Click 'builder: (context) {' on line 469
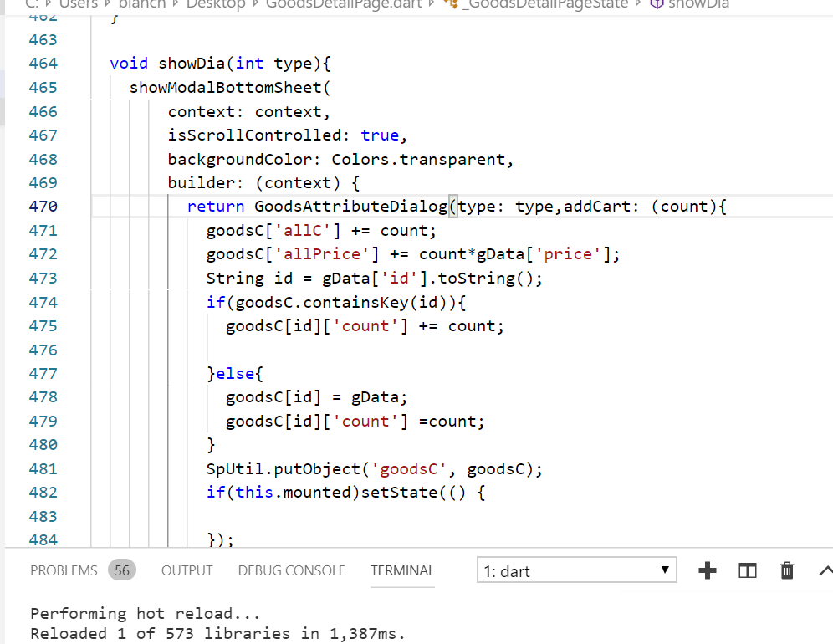Image resolution: width=833 pixels, height=644 pixels. coord(264,183)
